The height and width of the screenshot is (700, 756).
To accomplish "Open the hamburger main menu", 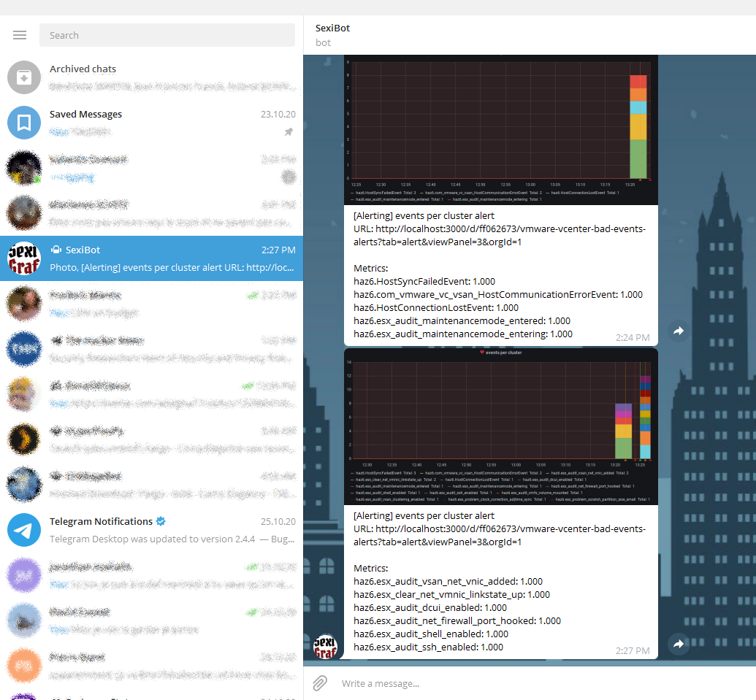I will click(x=20, y=35).
